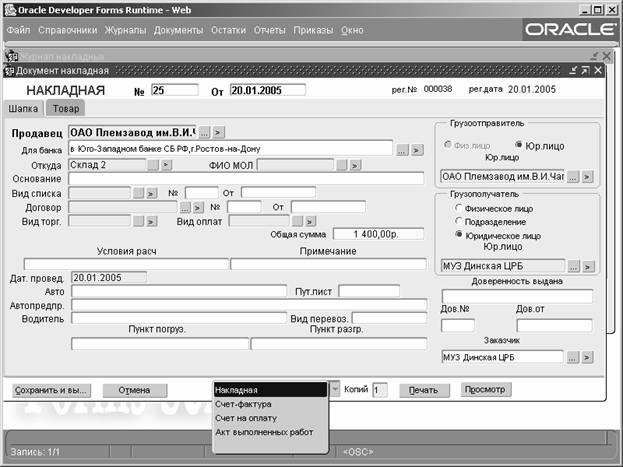
Task: Open lookup (...) for Грузоотправитель organization
Action: tap(573, 177)
